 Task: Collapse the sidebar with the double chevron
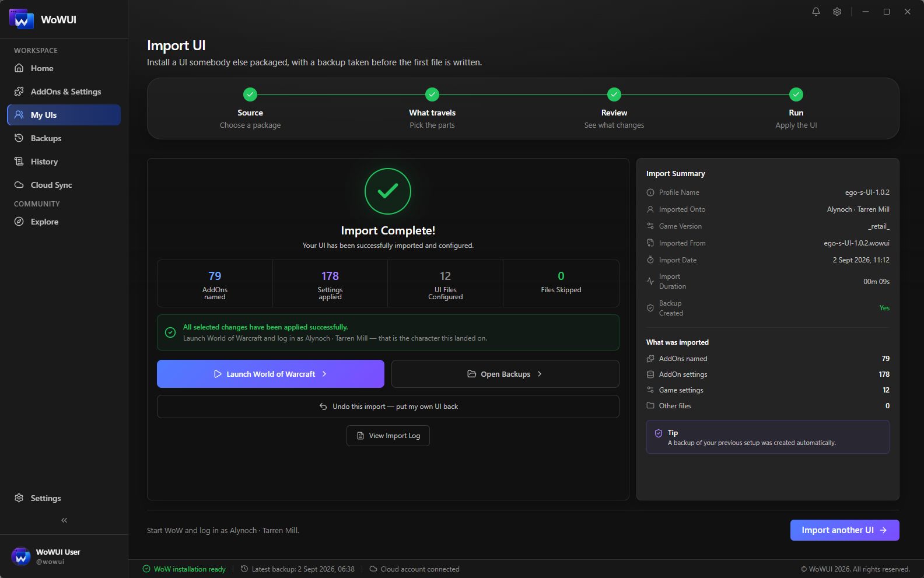coord(64,520)
